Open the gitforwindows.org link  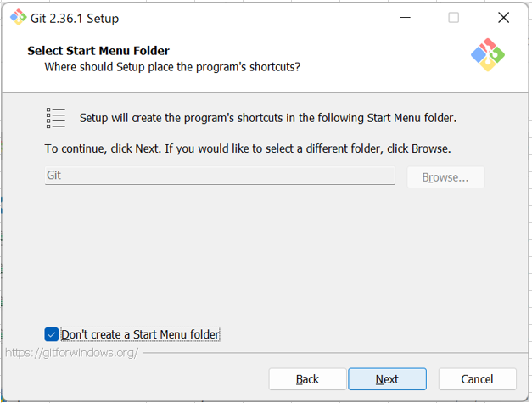[x=71, y=352]
